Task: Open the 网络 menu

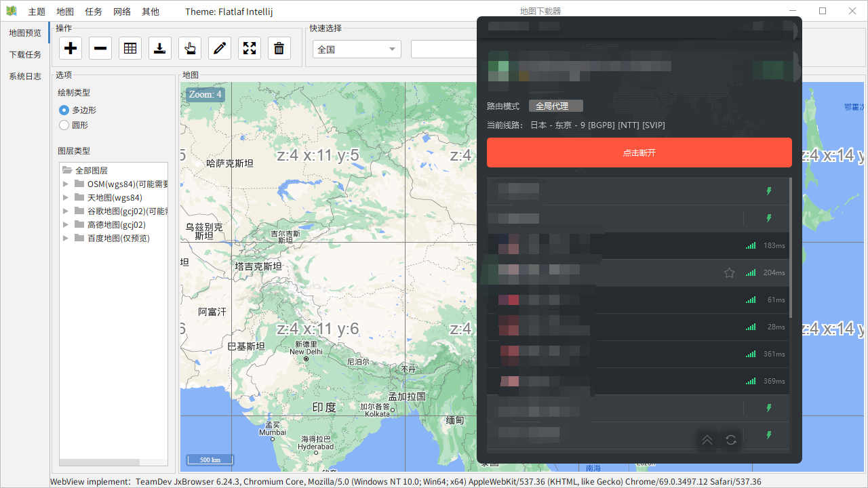Action: [122, 12]
